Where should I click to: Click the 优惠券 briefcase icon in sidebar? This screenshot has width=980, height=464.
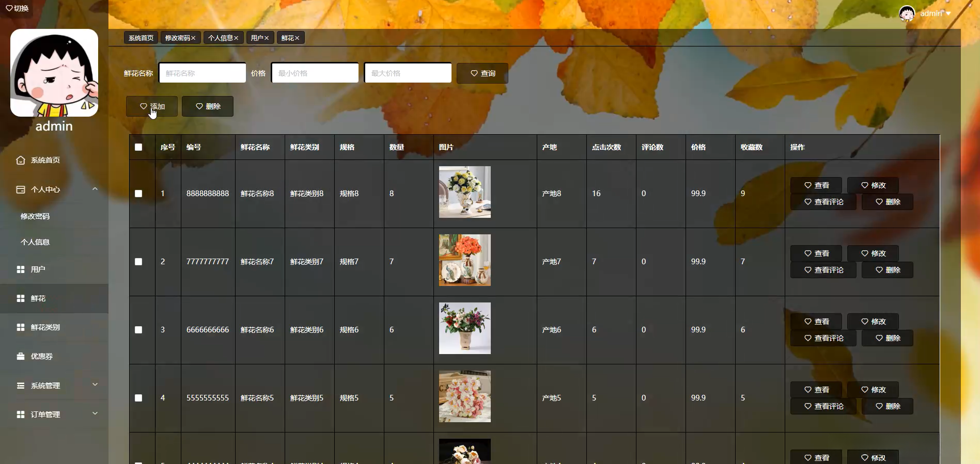point(21,356)
